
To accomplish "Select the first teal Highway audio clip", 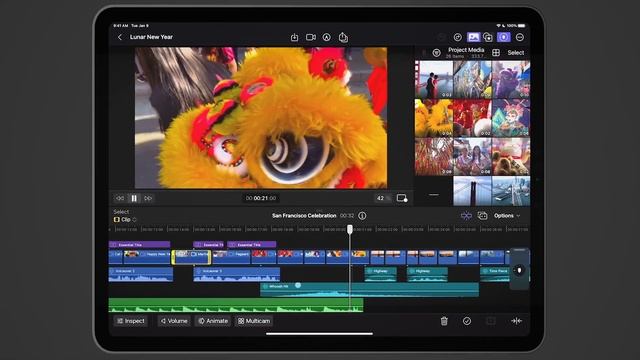I will [380, 274].
